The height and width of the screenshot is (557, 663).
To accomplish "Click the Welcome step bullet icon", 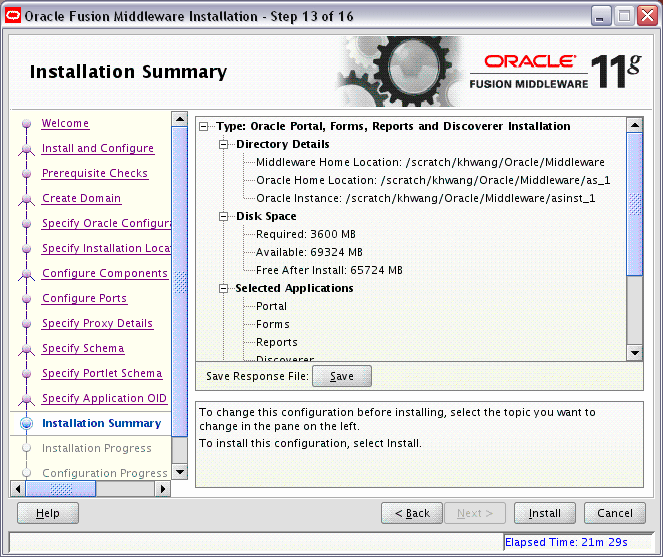I will coord(26,123).
